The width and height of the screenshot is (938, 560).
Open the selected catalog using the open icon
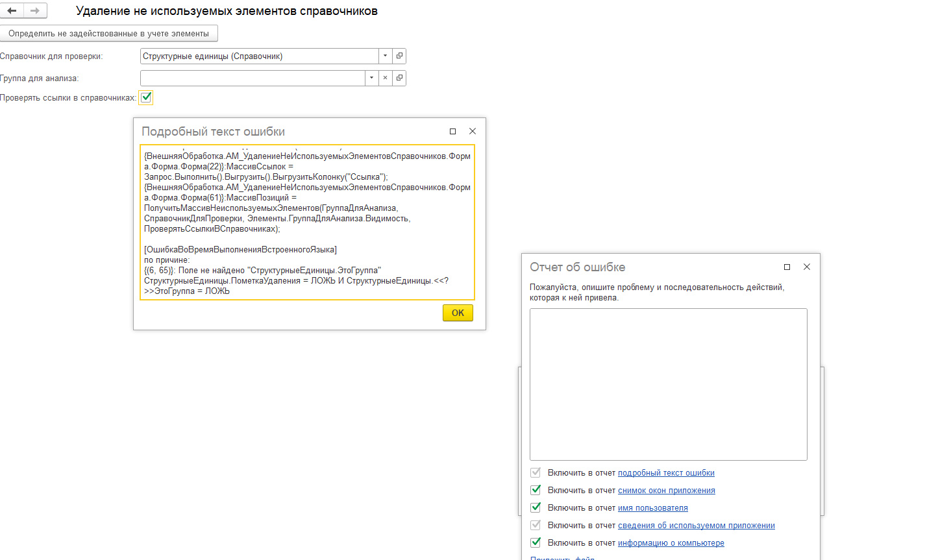(399, 56)
